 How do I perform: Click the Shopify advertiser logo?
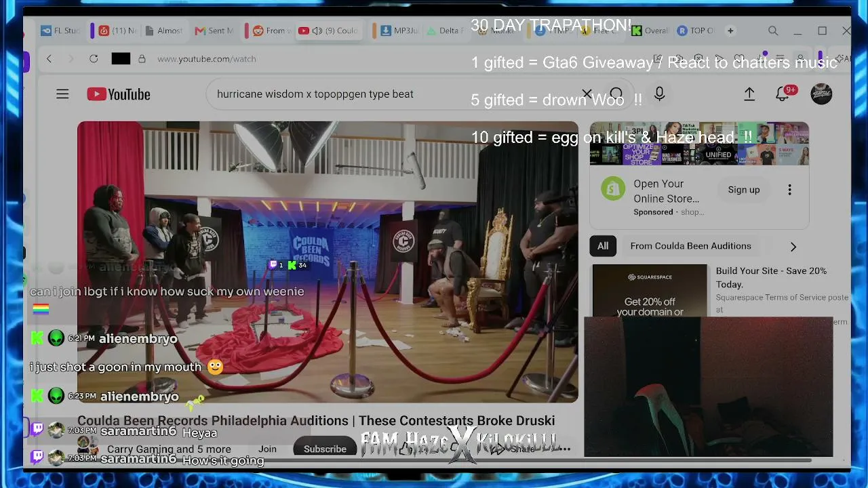tap(613, 189)
